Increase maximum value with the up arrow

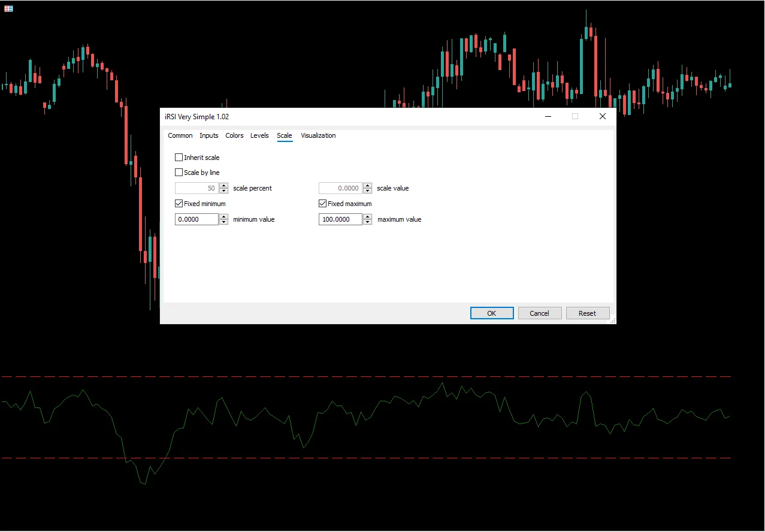[368, 216]
